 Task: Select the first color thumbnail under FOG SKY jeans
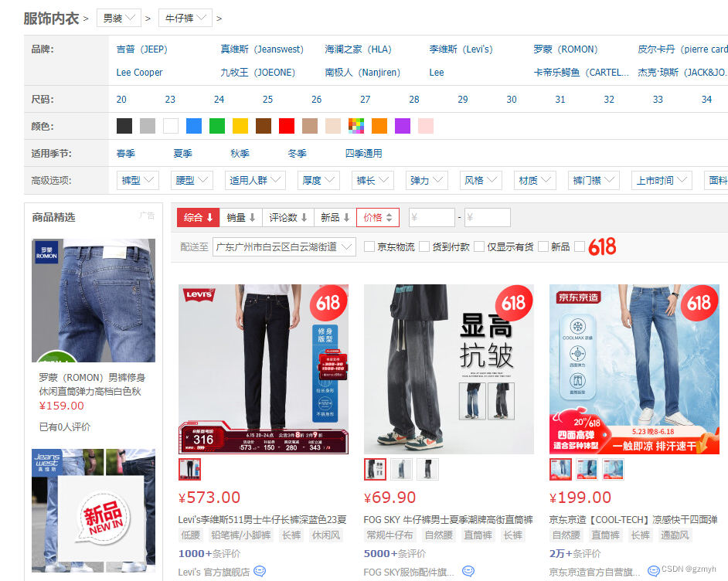(375, 469)
